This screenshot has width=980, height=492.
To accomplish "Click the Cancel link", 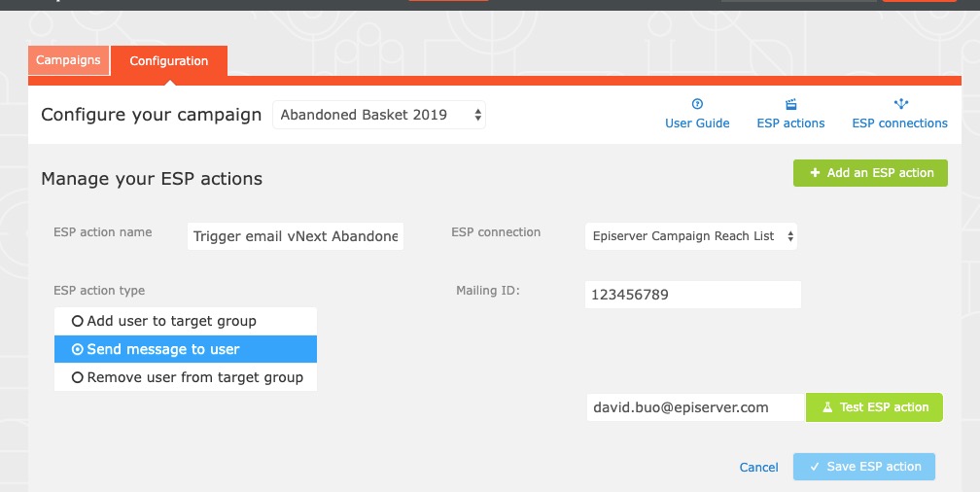I will pos(758,468).
